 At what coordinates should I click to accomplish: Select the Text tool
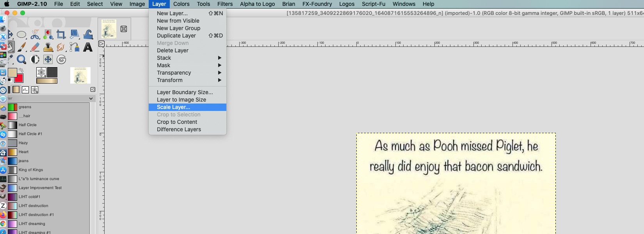(88, 47)
